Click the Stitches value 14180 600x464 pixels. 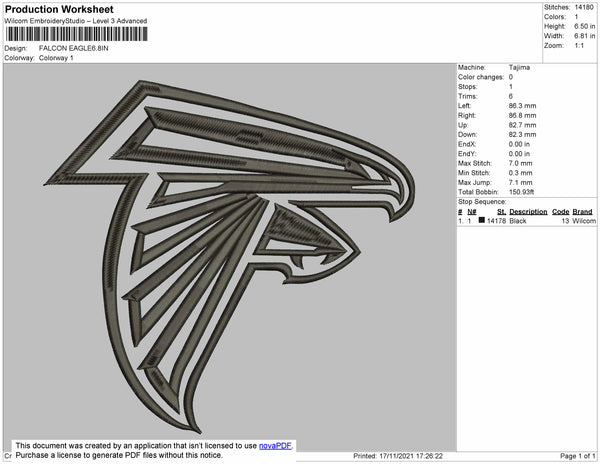(584, 7)
